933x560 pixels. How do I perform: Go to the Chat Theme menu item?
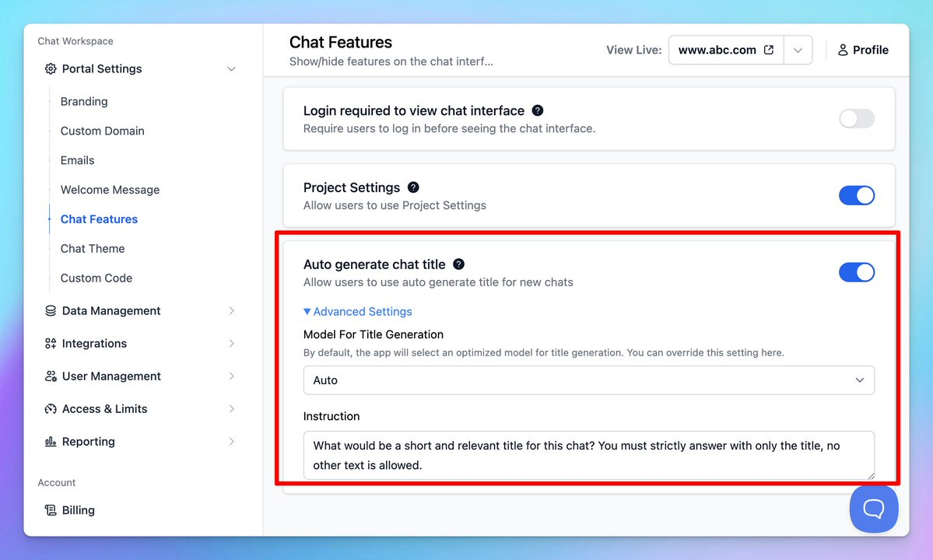click(93, 249)
